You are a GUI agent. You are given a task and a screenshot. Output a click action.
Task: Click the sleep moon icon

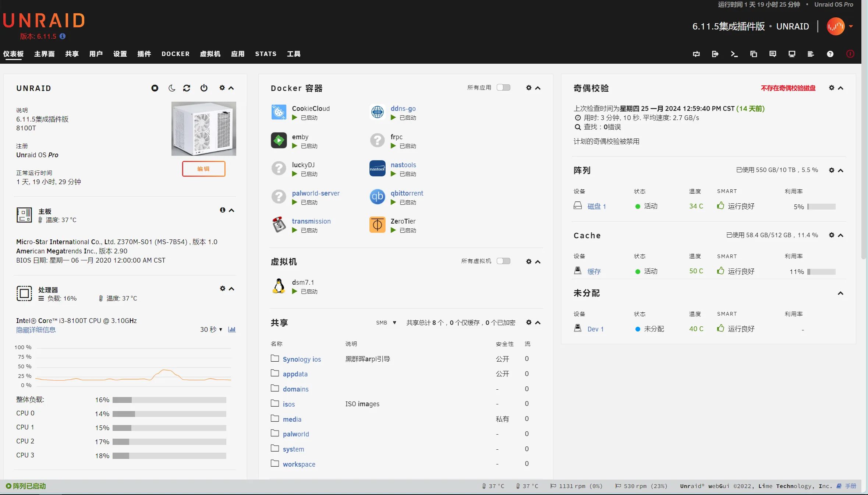(171, 88)
